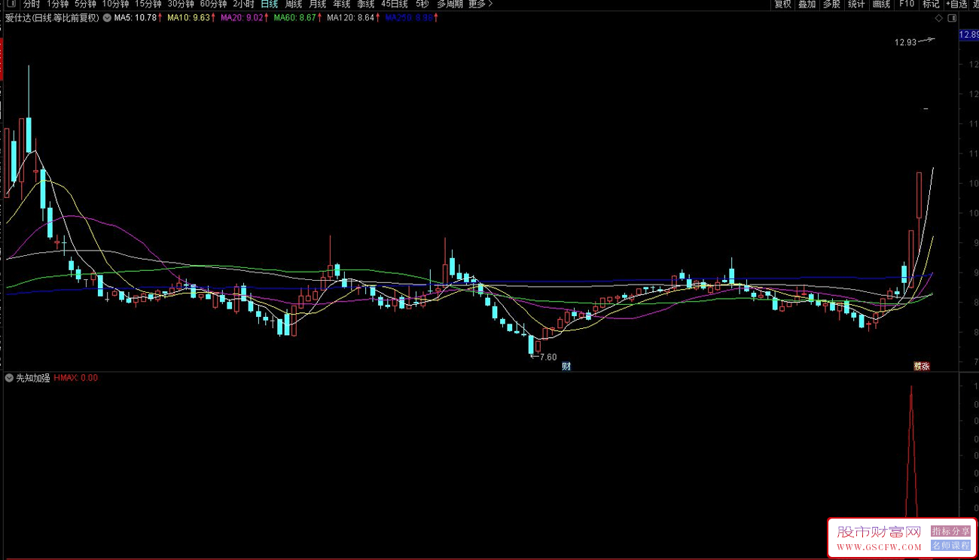
Task: Switch to 分时 view
Action: (x=31, y=5)
